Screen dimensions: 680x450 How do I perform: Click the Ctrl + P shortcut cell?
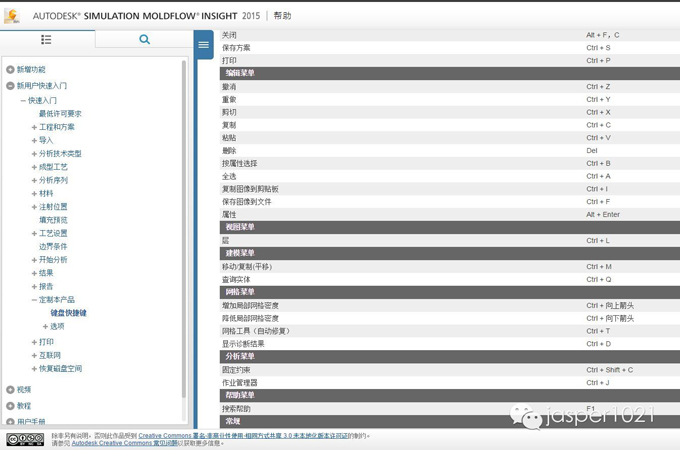tap(598, 61)
